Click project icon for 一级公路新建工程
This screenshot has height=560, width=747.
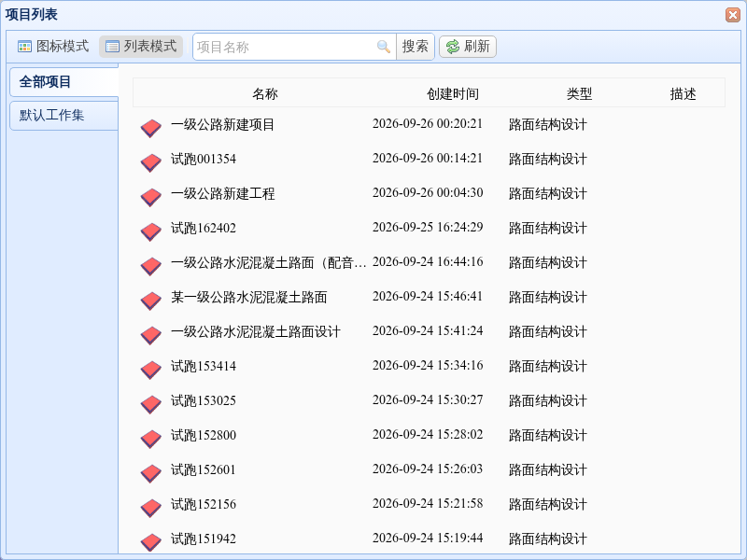[x=151, y=197]
